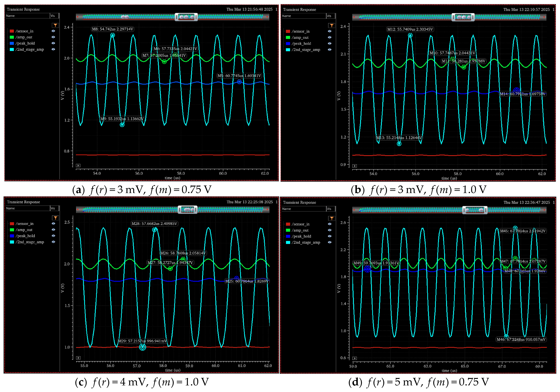This screenshot has height=392, width=560.
Task: Click marker M9 label 55.1932us 1.13662V
Action: (122, 119)
